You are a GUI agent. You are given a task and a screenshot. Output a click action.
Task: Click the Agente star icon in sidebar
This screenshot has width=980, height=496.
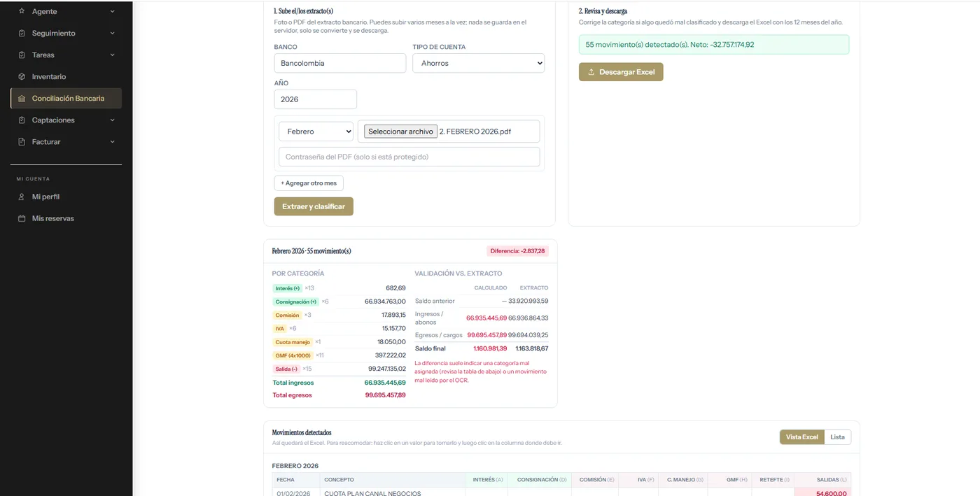(22, 11)
